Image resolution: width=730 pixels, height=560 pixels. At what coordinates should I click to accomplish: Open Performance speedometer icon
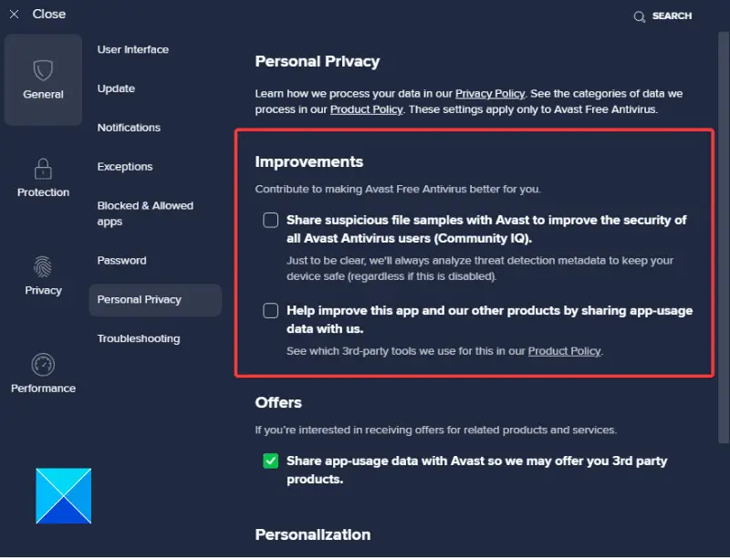click(x=43, y=365)
